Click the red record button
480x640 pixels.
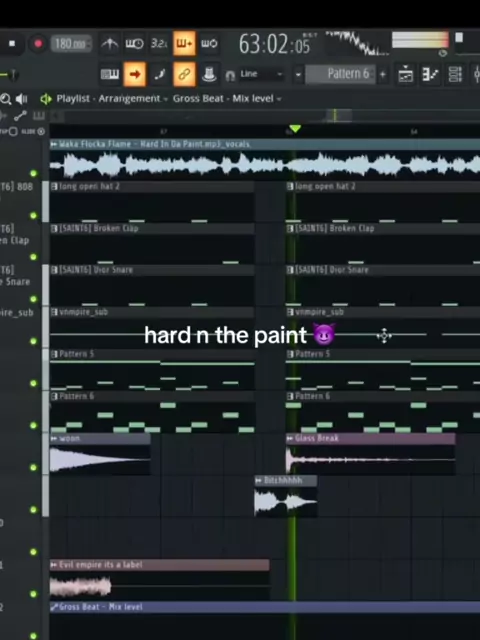coord(38,44)
